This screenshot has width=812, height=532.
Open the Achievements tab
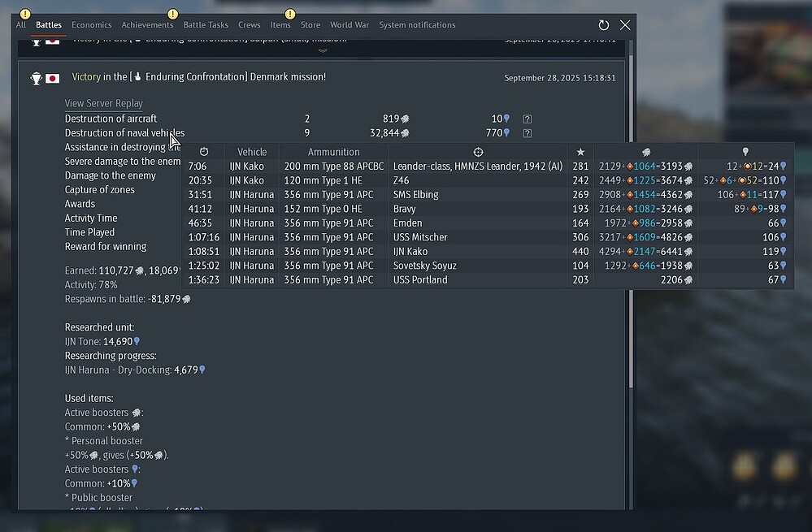147,25
